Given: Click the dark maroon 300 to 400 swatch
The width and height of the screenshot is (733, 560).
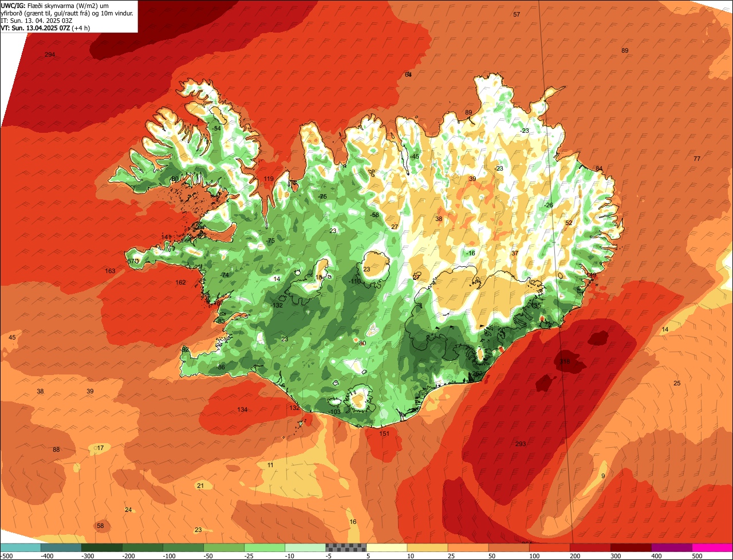Looking at the screenshot, I should (x=630, y=547).
